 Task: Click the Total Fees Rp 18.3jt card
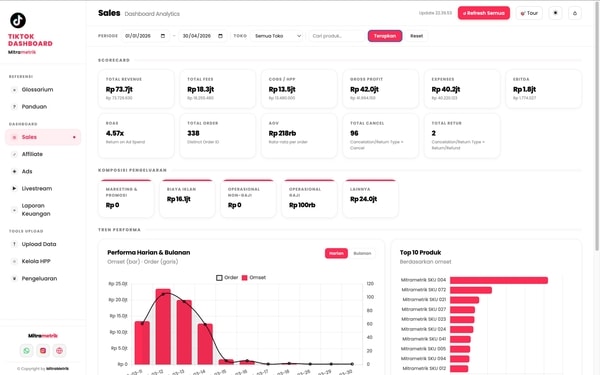pos(218,89)
